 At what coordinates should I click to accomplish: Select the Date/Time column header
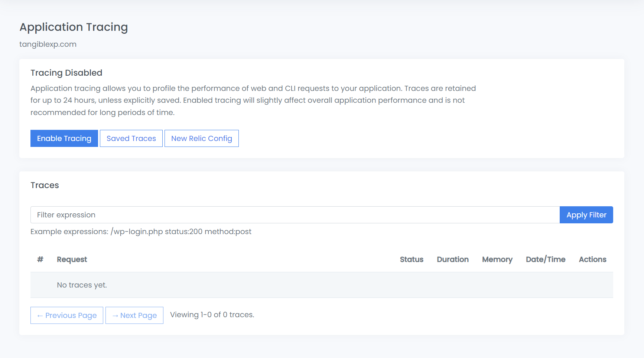545,259
